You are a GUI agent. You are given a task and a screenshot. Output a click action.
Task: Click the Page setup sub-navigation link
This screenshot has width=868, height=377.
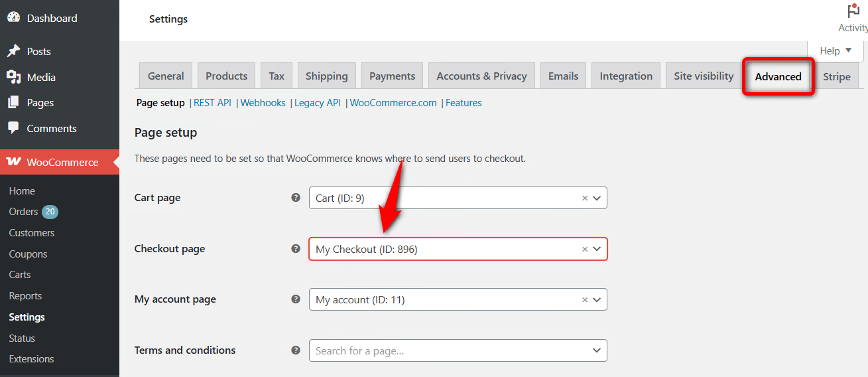pos(160,103)
